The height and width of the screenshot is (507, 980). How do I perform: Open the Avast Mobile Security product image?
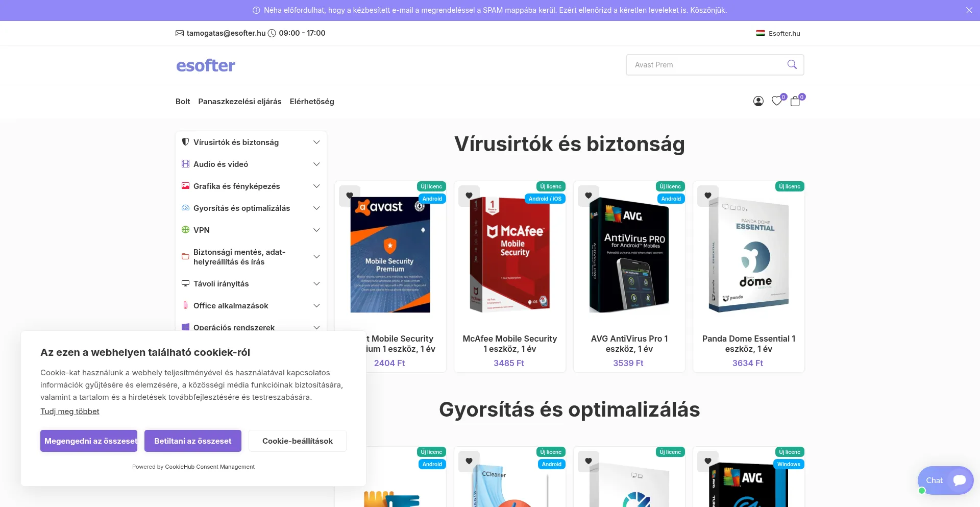coord(390,255)
